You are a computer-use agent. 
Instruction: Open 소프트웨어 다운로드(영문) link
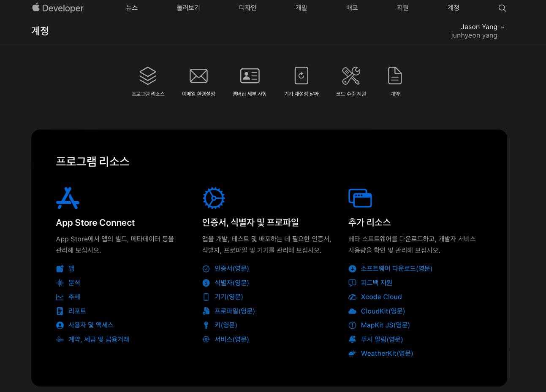(x=397, y=269)
